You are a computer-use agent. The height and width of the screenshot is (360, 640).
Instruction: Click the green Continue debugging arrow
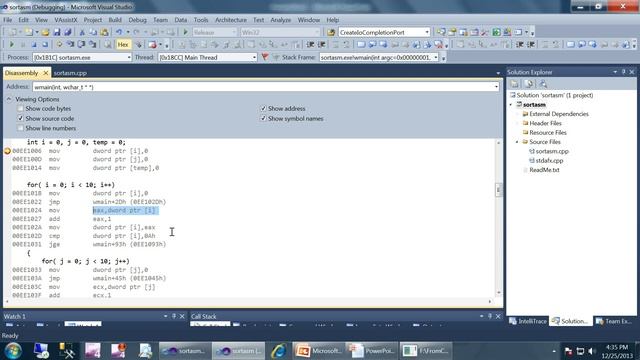[11, 44]
